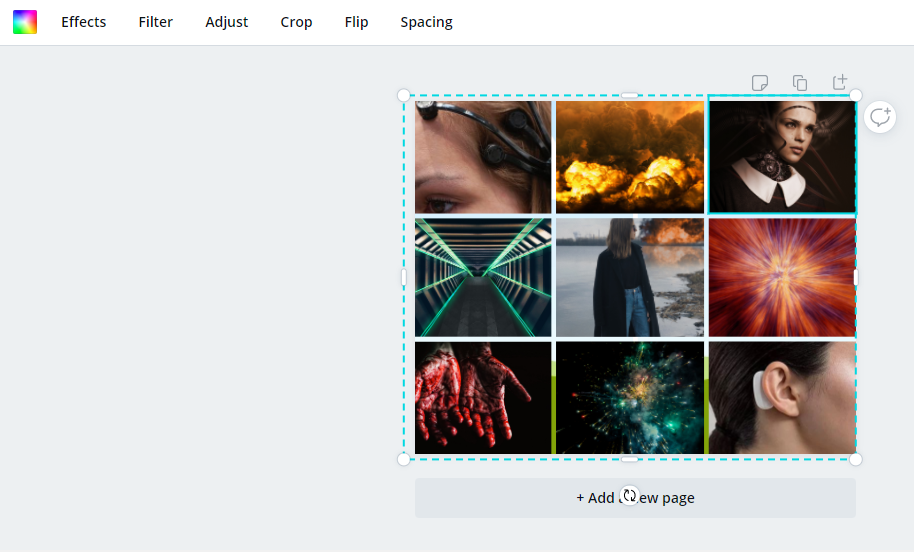Open page notes icon above the grid
The height and width of the screenshot is (552, 914).
click(x=760, y=82)
